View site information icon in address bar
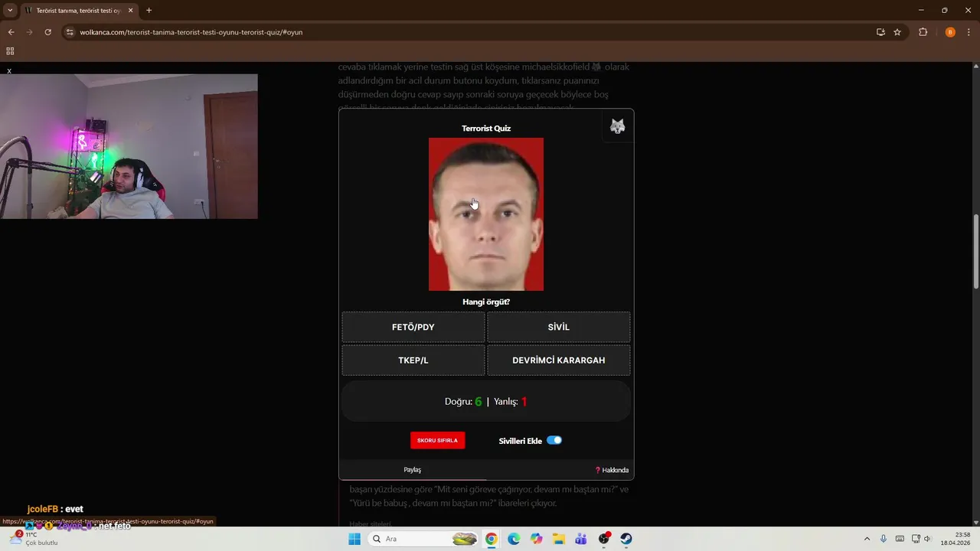Viewport: 980px width, 551px height. tap(70, 32)
